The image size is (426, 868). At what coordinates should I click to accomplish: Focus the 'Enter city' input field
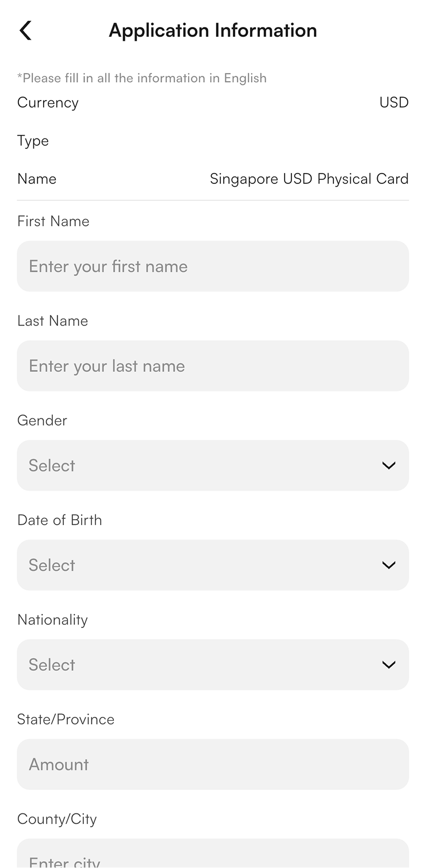coord(213,854)
